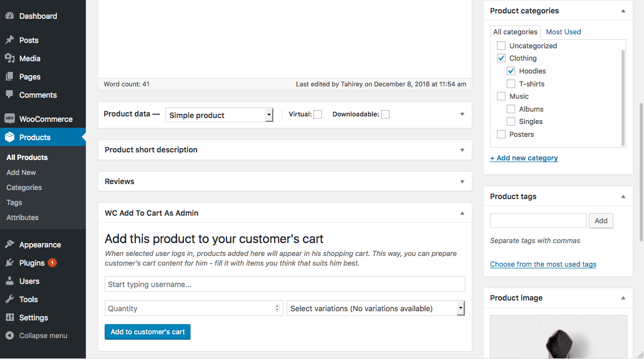The image size is (644, 359).
Task: Click the Separate tags with commas text
Action: 535,240
